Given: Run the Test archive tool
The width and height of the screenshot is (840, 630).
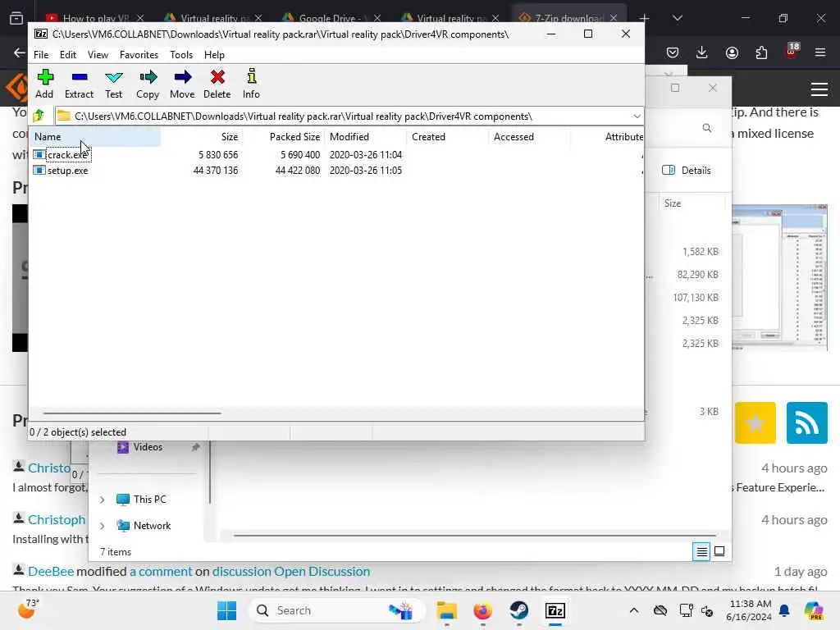Looking at the screenshot, I should pyautogui.click(x=113, y=84).
